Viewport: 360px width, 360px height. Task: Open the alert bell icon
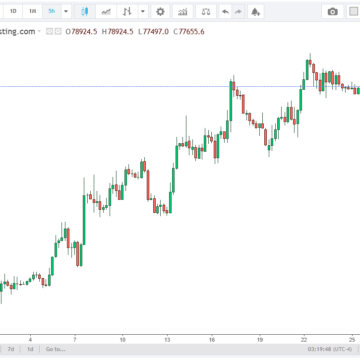(x=255, y=12)
